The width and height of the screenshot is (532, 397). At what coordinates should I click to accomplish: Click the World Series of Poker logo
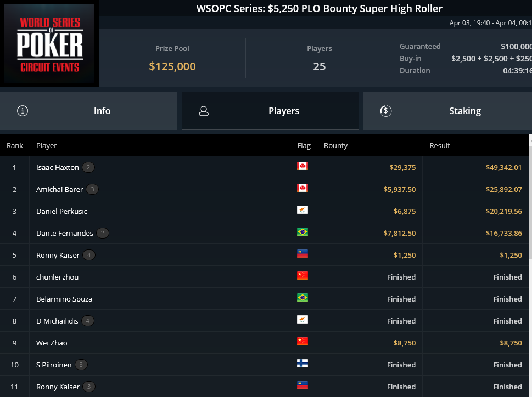point(49,43)
